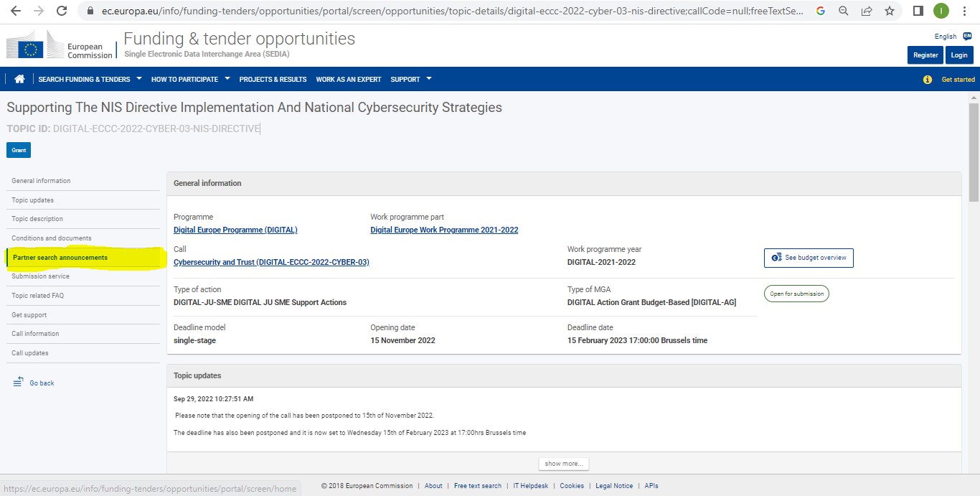This screenshot has height=496, width=980.
Task: Open APIs footer link
Action: click(x=651, y=486)
